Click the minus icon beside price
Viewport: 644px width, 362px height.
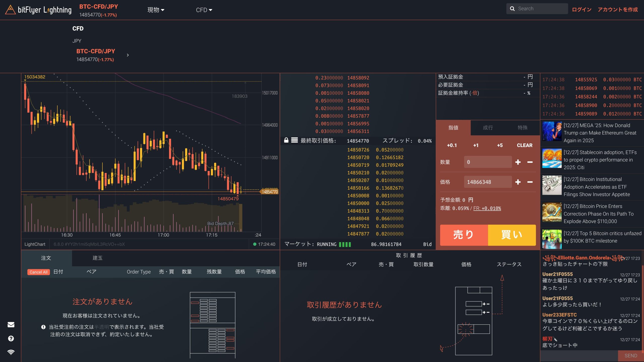tap(530, 182)
